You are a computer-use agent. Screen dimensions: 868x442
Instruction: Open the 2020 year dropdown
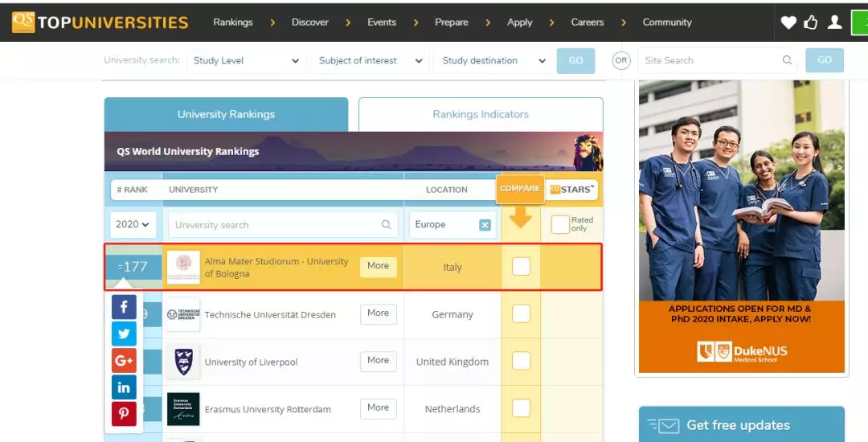point(133,225)
